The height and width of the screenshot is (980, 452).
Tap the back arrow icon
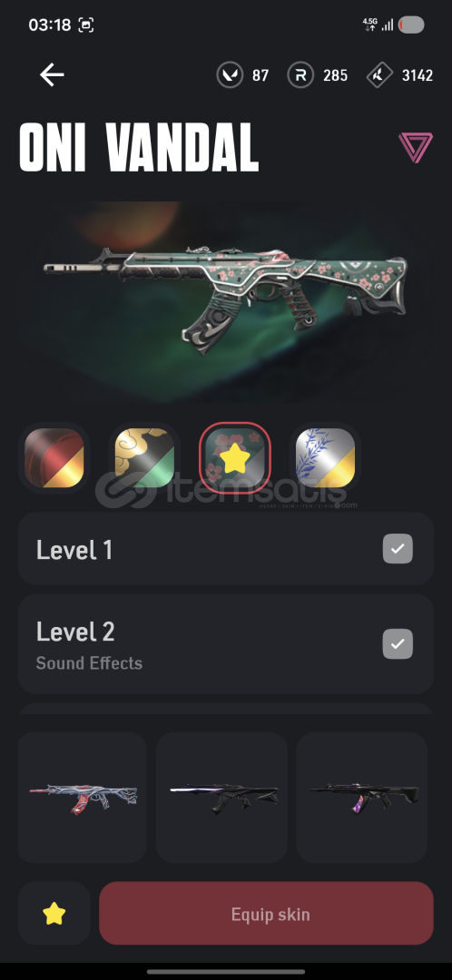click(52, 75)
